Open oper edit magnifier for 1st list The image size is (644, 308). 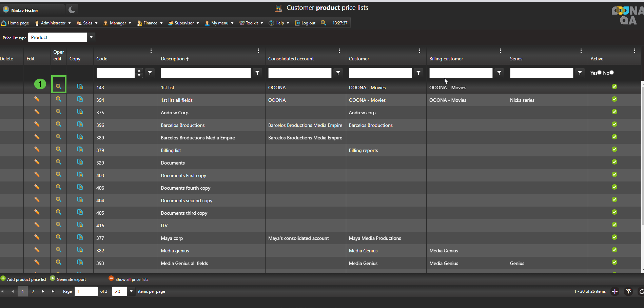coord(59,87)
